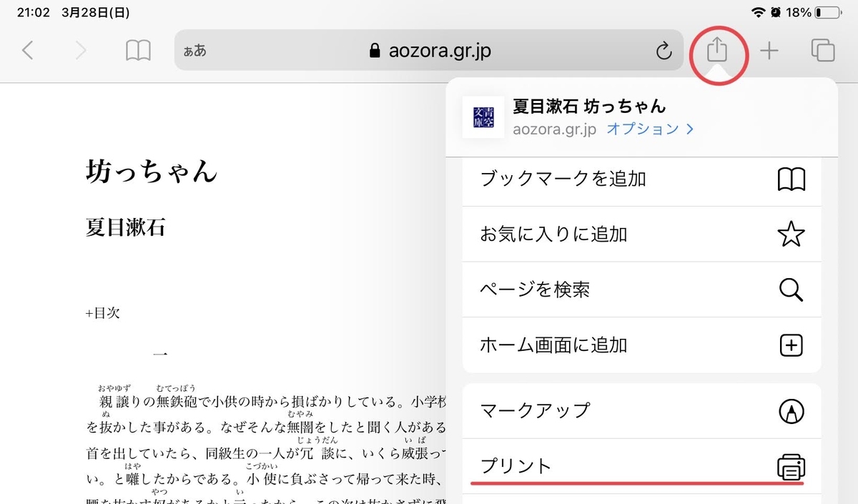Tap the share sheet title 夏目漱石 坊っちゃん
This screenshot has height=504, width=858.
[589, 107]
